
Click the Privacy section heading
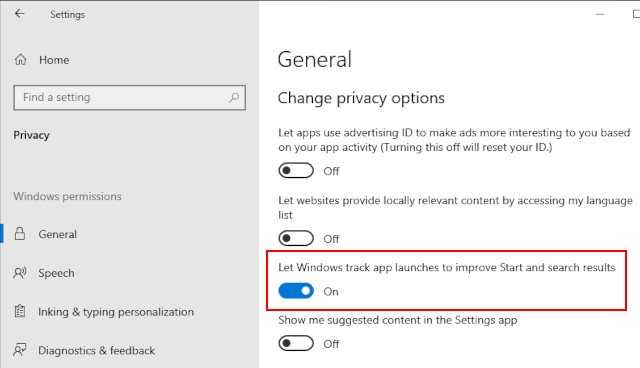click(31, 135)
